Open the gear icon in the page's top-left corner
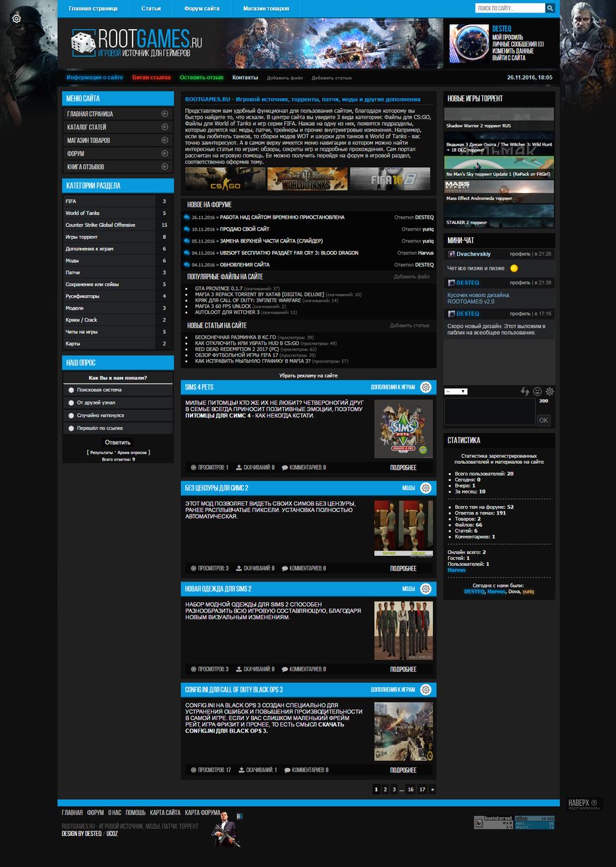The height and width of the screenshot is (867, 616). pyautogui.click(x=16, y=18)
